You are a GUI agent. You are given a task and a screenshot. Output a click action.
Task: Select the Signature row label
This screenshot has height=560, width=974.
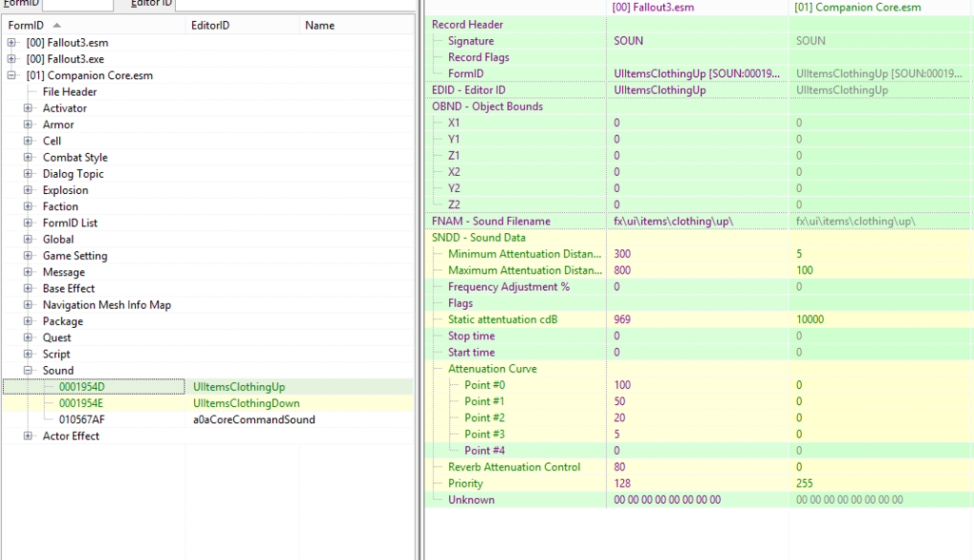(x=471, y=41)
